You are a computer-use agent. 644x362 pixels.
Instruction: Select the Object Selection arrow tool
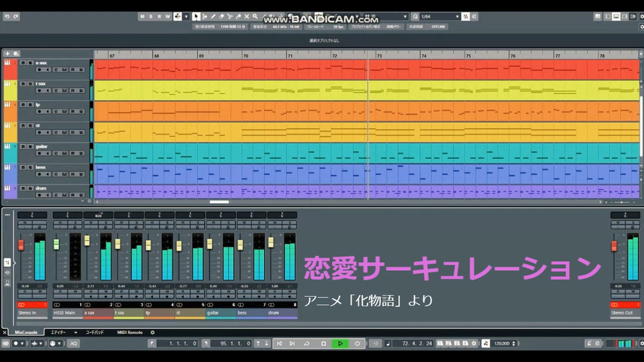(196, 16)
